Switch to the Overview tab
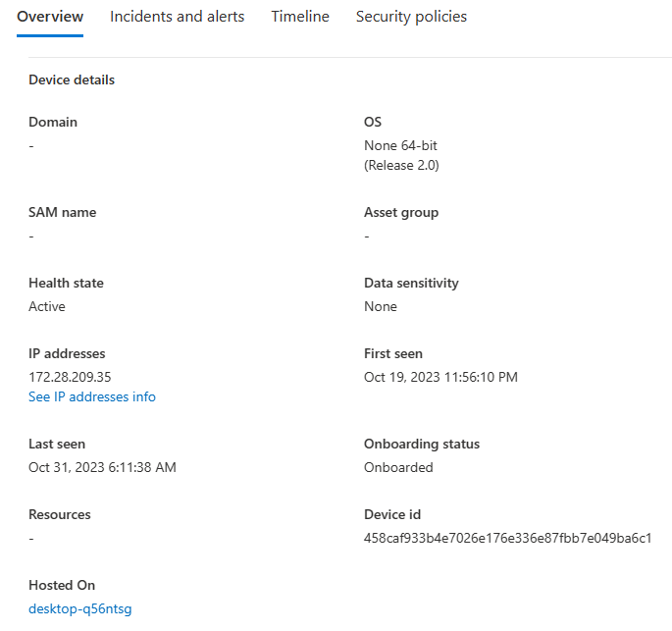672x631 pixels. pos(50,17)
